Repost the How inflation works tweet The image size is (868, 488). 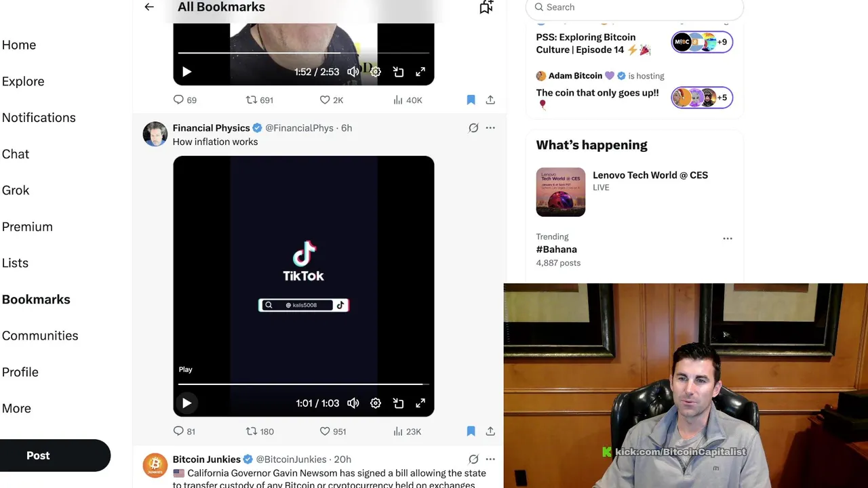[x=259, y=431]
